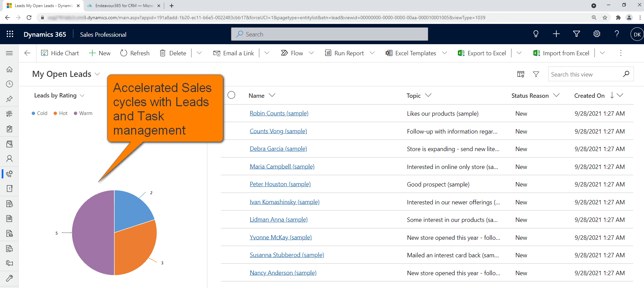The image size is (644, 288).
Task: Toggle the Cold legend item in chart
Action: (39, 113)
